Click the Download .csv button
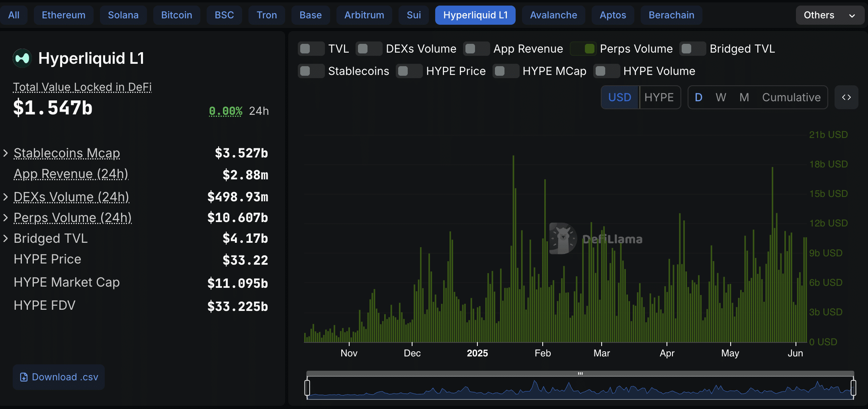This screenshot has width=868, height=409. tap(59, 377)
